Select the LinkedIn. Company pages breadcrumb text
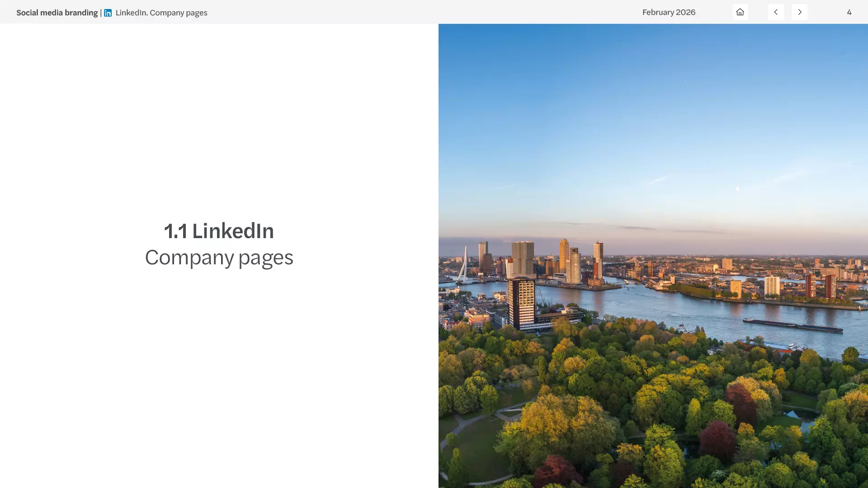868x488 pixels. click(161, 13)
